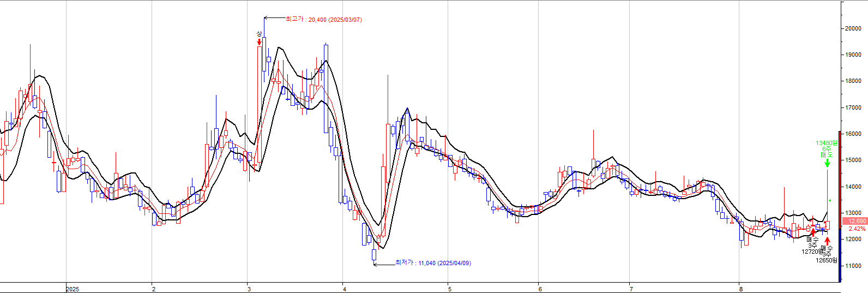The width and height of the screenshot is (868, 293).
Task: Click the 2025 year label on time axis
Action: pos(73,289)
